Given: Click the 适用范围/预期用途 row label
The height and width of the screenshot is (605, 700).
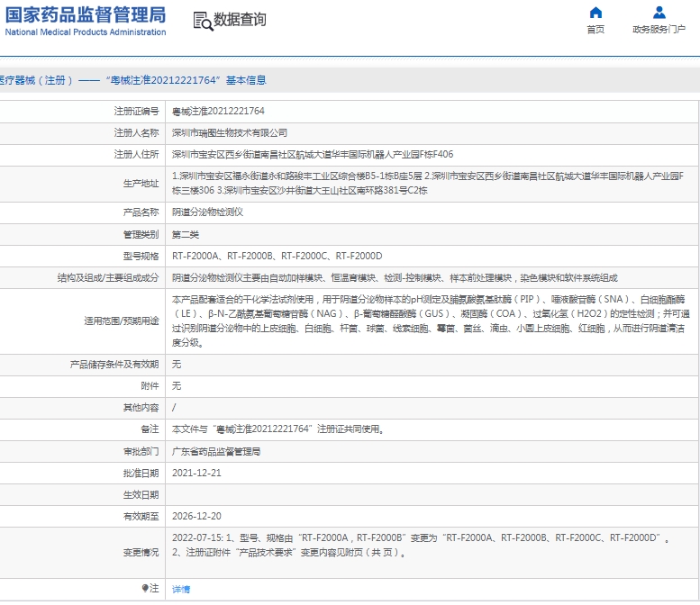Looking at the screenshot, I should click(x=121, y=321).
